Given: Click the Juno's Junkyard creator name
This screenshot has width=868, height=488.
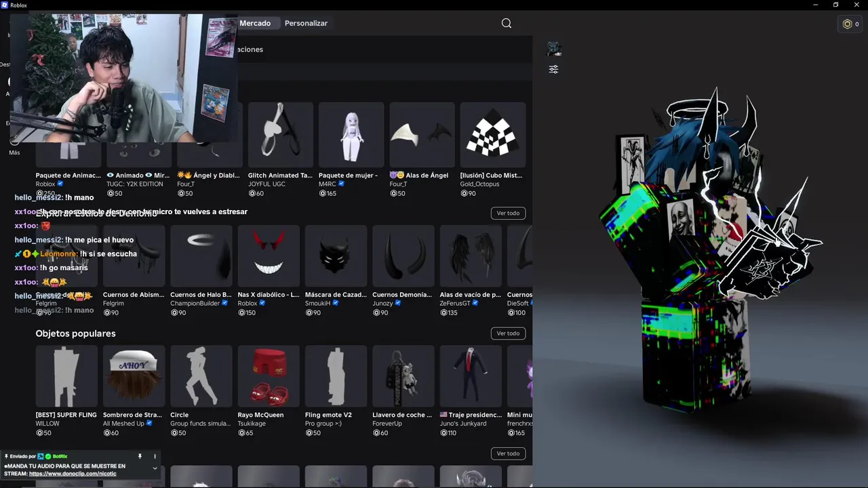Looking at the screenshot, I should (463, 424).
